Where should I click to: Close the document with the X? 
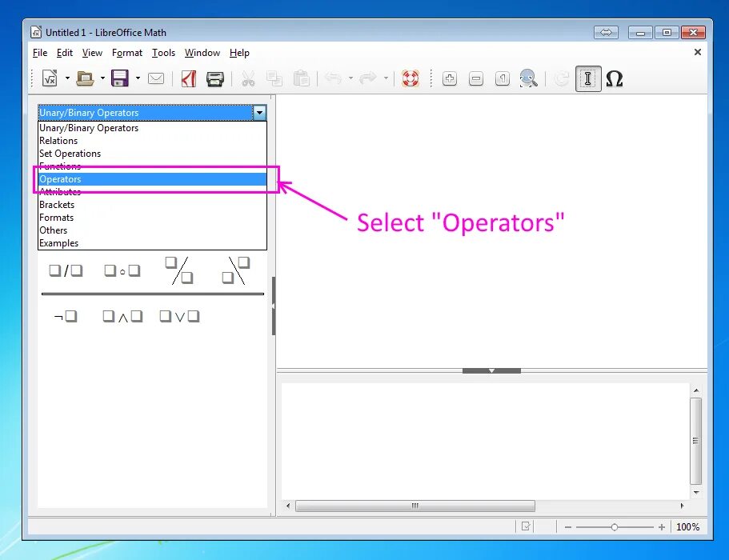tap(697, 52)
